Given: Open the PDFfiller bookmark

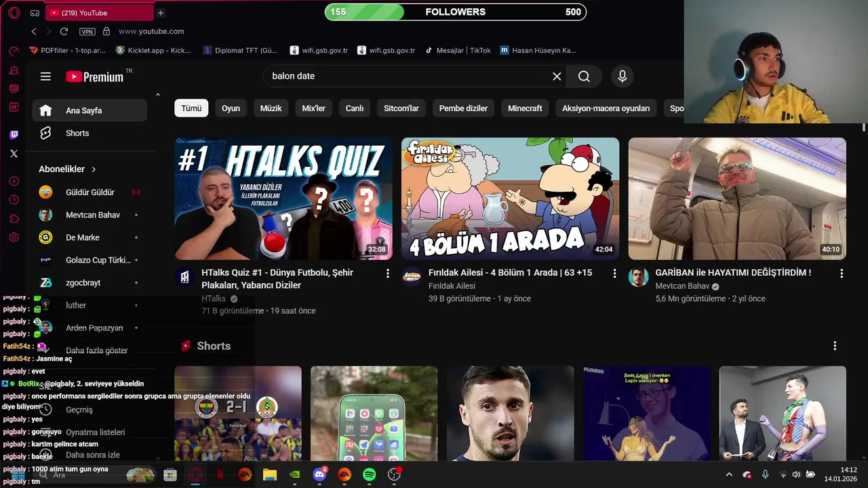Looking at the screenshot, I should pos(67,50).
